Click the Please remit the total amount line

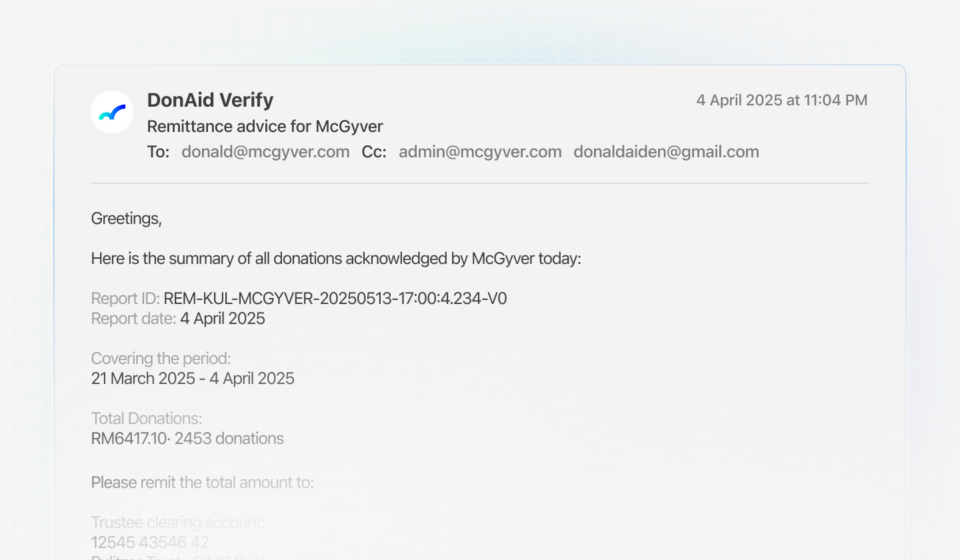click(202, 482)
